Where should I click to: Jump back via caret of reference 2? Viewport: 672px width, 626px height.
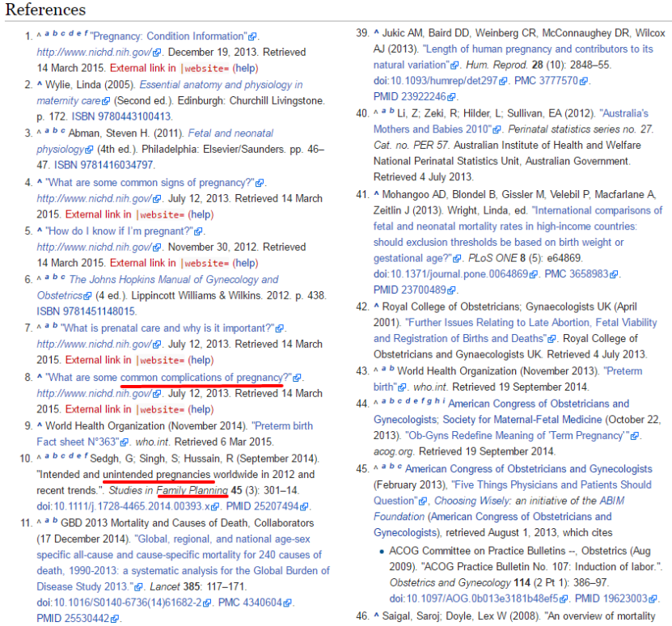pos(40,84)
